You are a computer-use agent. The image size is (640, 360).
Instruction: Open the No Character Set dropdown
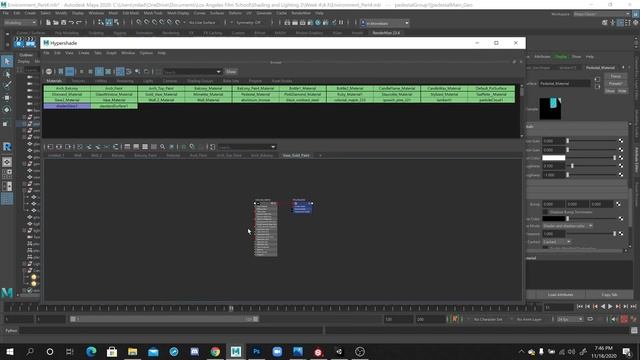click(x=488, y=319)
